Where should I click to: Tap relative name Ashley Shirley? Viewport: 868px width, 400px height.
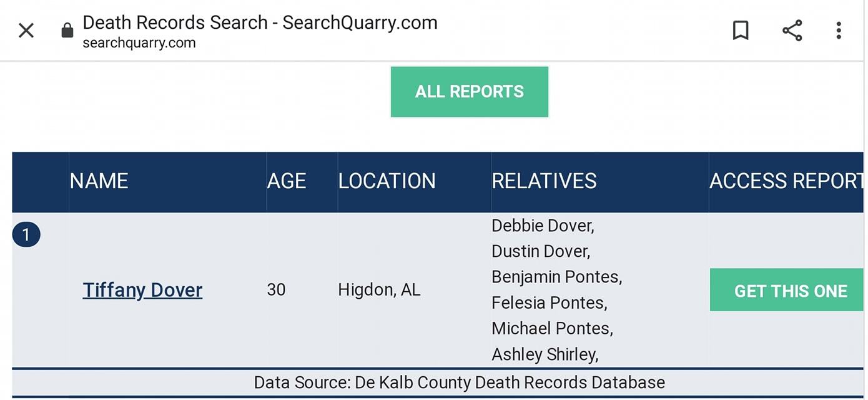(545, 354)
